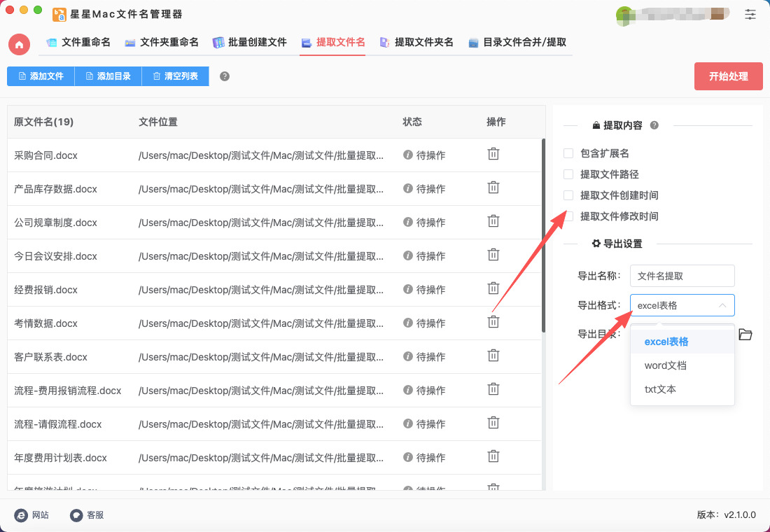
Task: Enable the 包含扩展名 checkbox
Action: (x=568, y=153)
